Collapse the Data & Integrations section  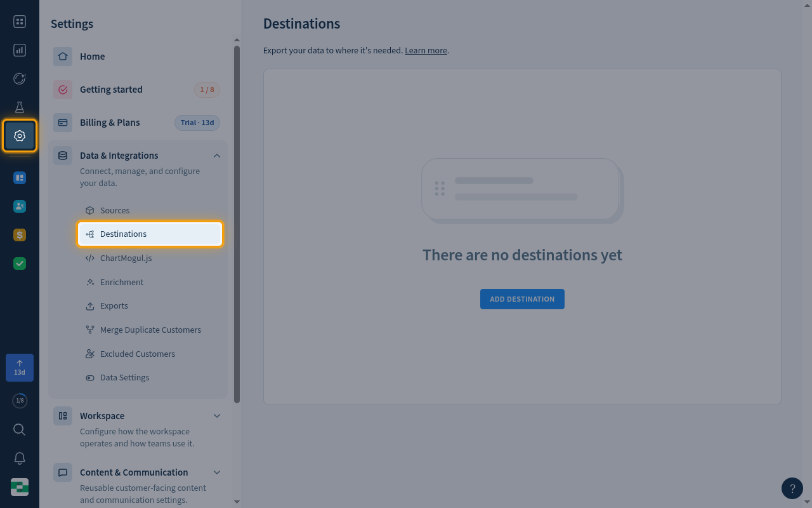click(x=217, y=156)
